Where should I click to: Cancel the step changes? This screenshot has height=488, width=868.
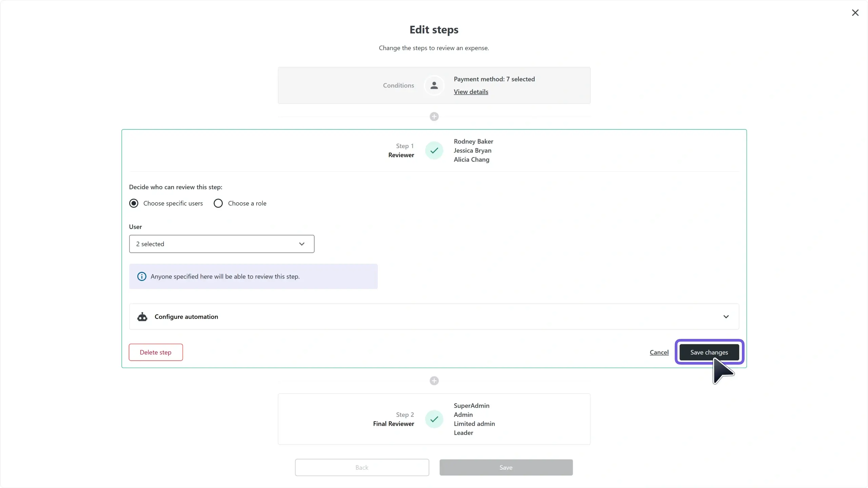pyautogui.click(x=659, y=352)
